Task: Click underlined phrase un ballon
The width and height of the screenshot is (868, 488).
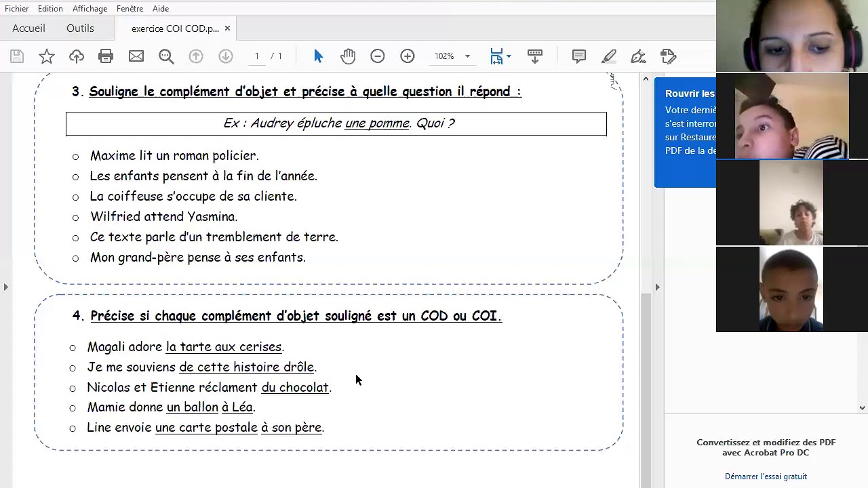Action: 193,407
